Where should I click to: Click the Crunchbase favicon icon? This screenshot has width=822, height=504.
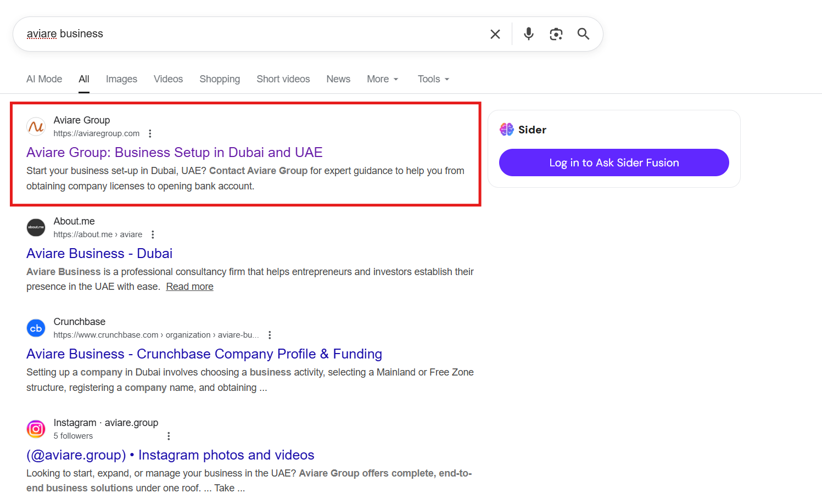pyautogui.click(x=36, y=328)
